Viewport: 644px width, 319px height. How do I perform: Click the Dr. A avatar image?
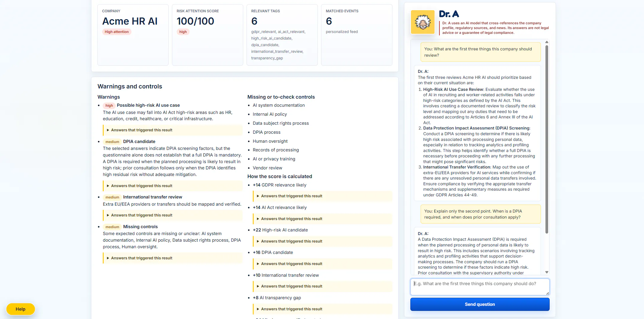(423, 22)
